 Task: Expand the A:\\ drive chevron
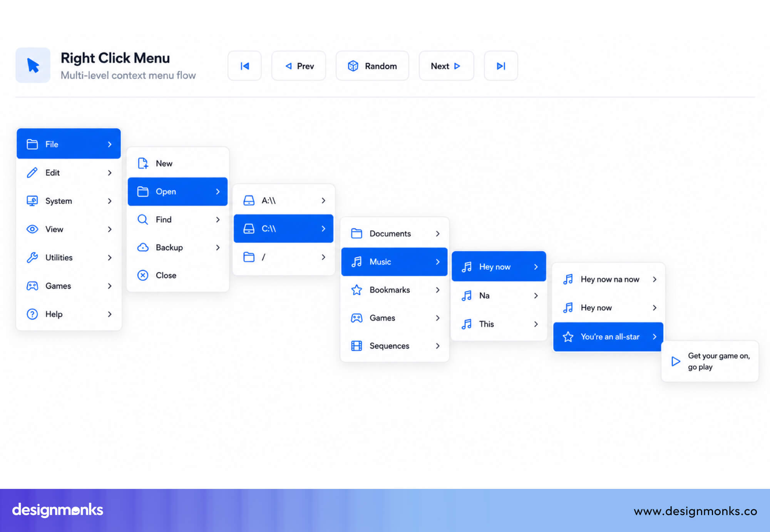(x=323, y=200)
